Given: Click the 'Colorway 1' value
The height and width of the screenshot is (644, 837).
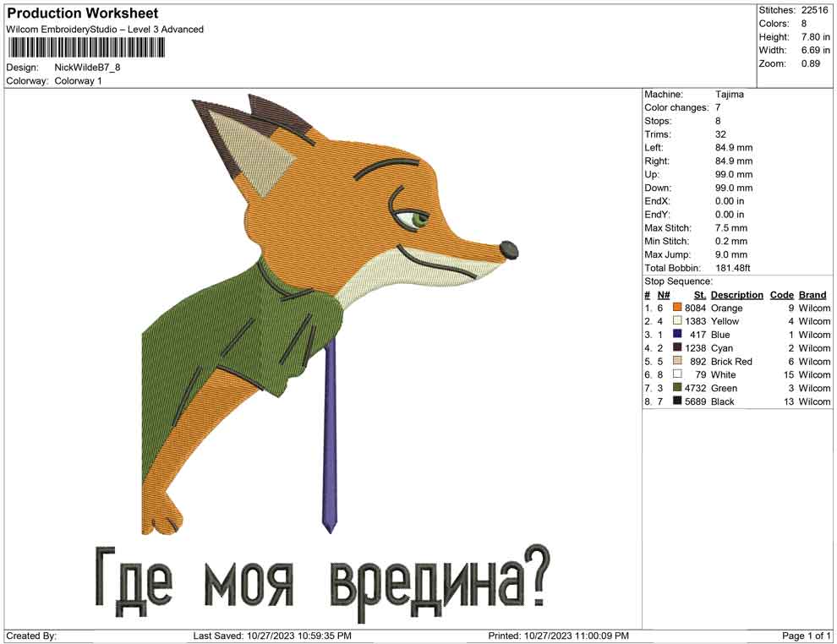Looking at the screenshot, I should coord(78,81).
